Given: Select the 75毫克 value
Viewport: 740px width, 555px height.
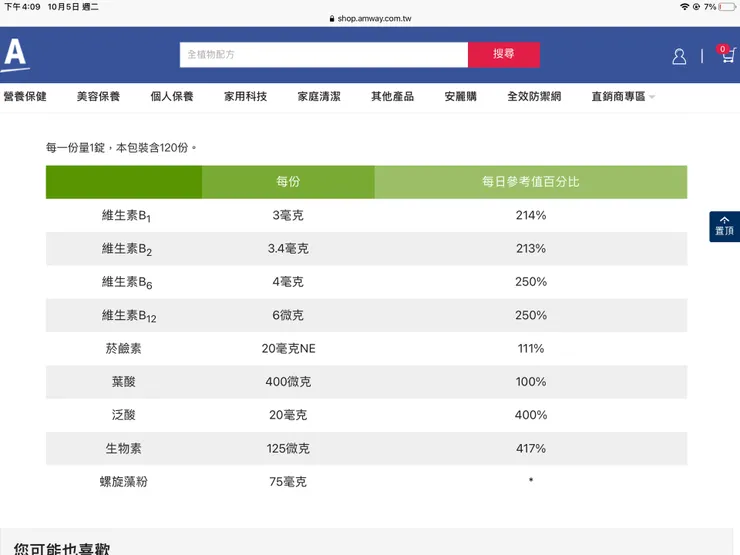Looking at the screenshot, I should (288, 481).
